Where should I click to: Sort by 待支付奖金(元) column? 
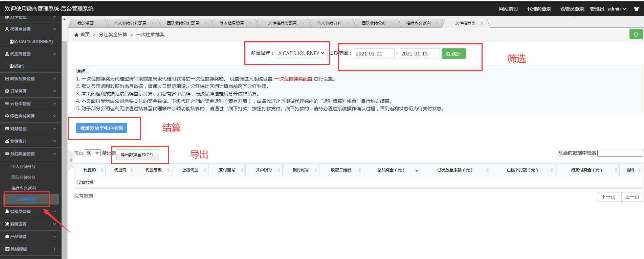[587, 170]
